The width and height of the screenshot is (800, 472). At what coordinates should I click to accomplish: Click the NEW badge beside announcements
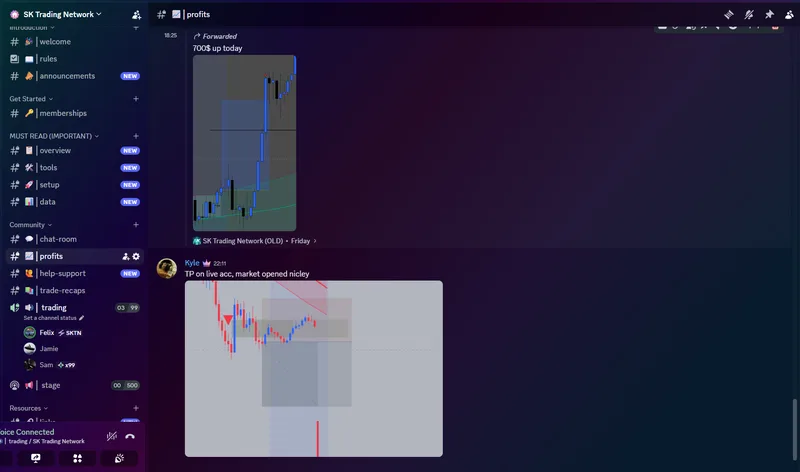click(x=130, y=76)
